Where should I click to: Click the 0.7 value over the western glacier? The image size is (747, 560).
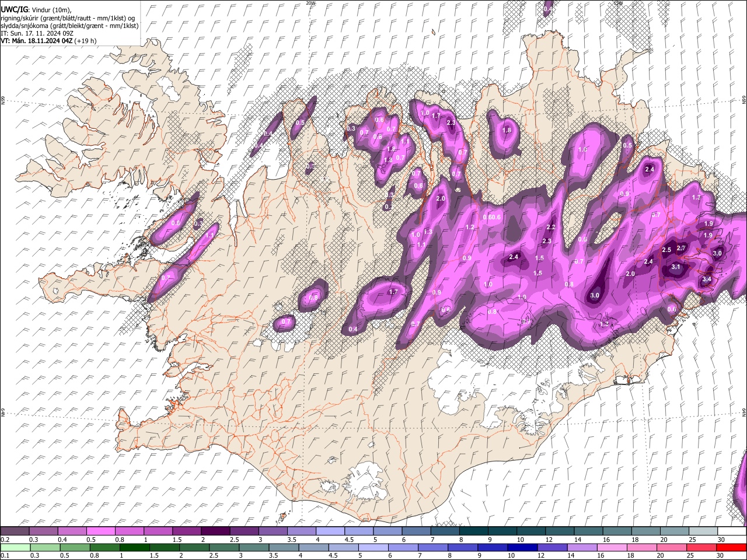click(x=286, y=321)
